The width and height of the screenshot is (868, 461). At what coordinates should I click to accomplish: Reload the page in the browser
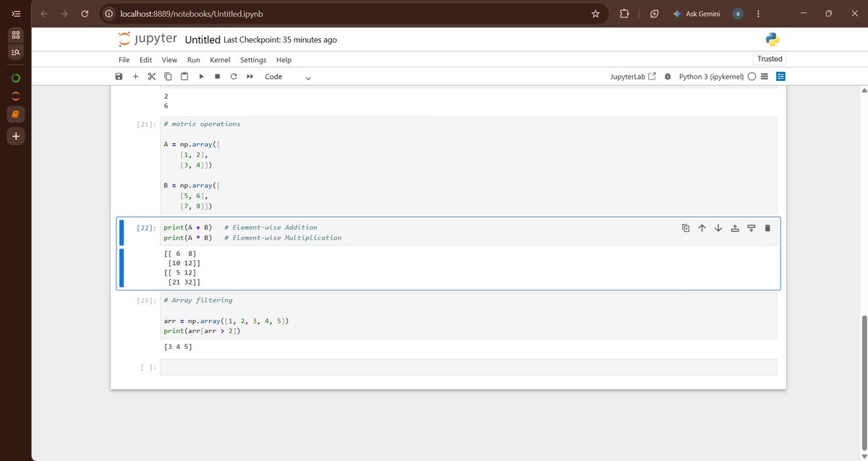click(84, 14)
